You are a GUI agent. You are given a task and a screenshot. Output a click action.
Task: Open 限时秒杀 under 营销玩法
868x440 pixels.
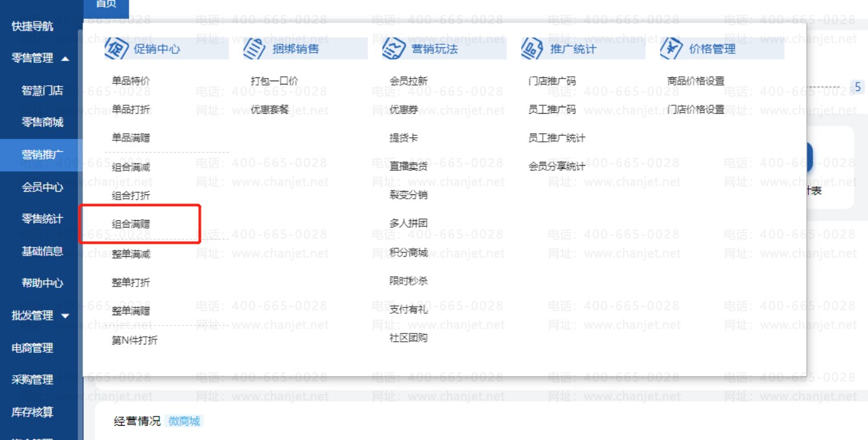pos(409,281)
